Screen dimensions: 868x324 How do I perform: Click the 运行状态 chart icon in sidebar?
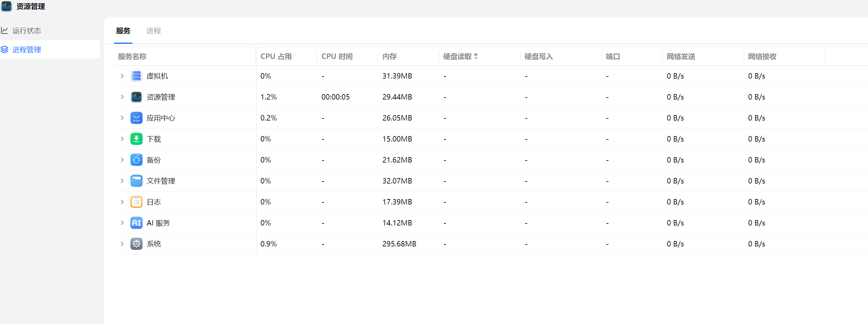click(x=4, y=30)
